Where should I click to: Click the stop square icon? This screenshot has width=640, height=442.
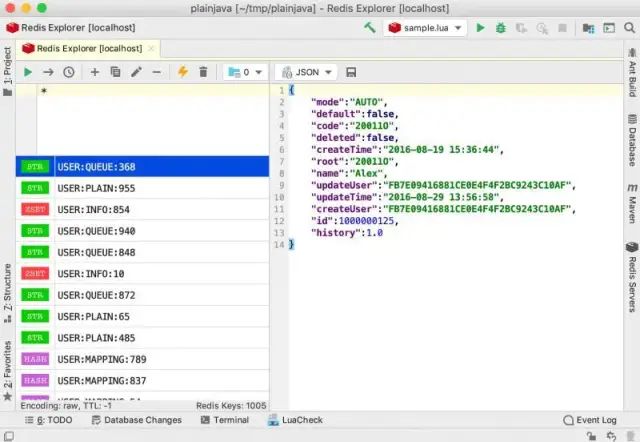point(562,28)
